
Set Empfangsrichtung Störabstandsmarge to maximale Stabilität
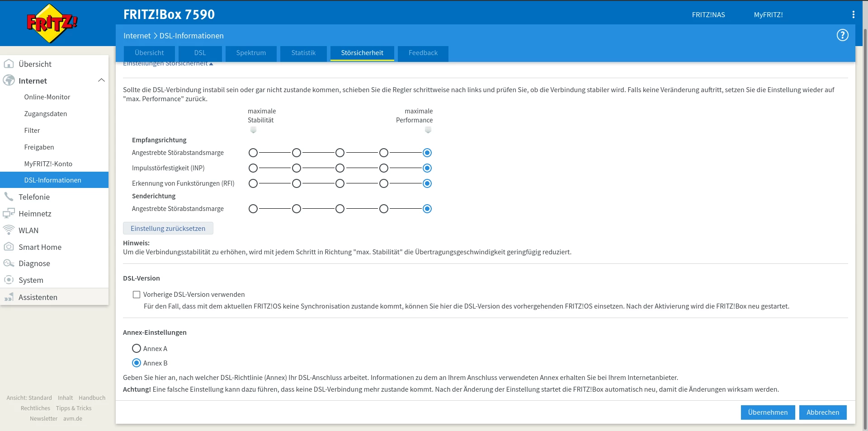pos(253,153)
